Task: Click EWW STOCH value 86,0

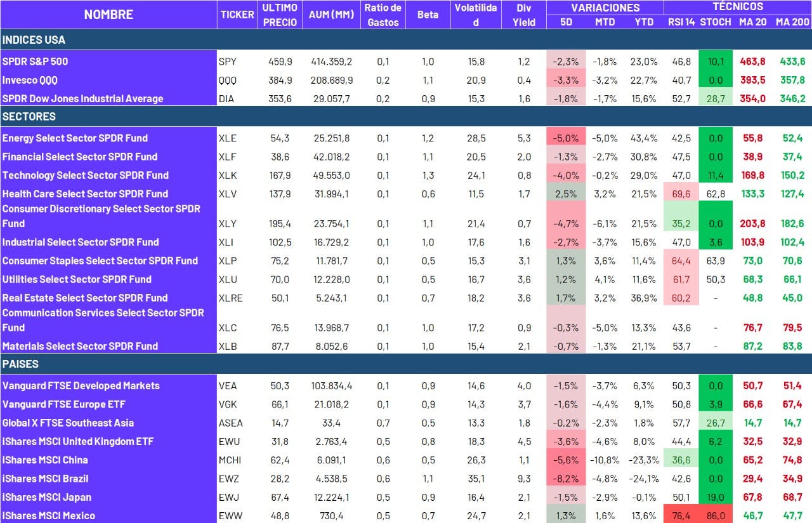Action: click(x=716, y=516)
